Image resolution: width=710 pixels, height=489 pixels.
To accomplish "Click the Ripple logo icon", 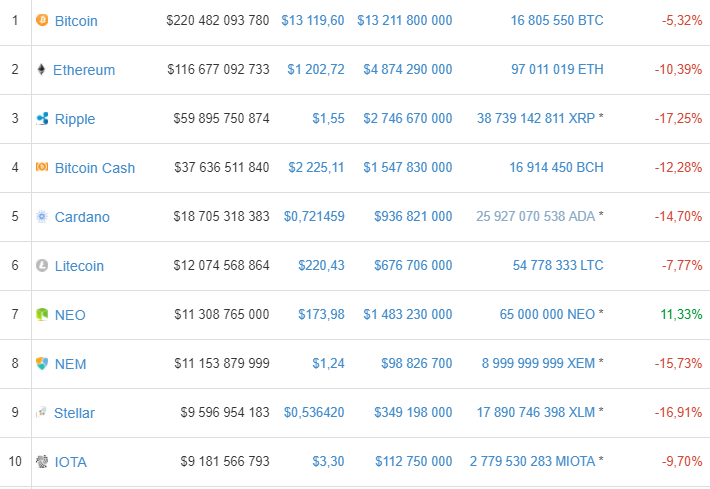I will point(41,119).
